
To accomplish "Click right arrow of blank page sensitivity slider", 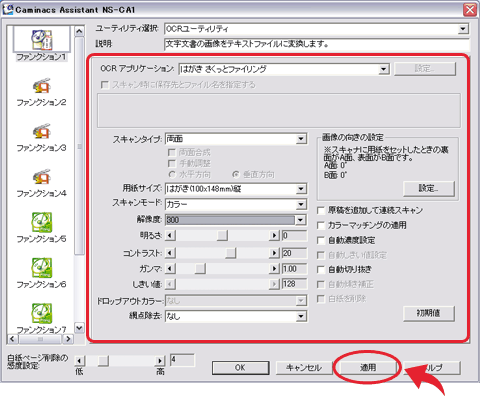I will click(160, 361).
